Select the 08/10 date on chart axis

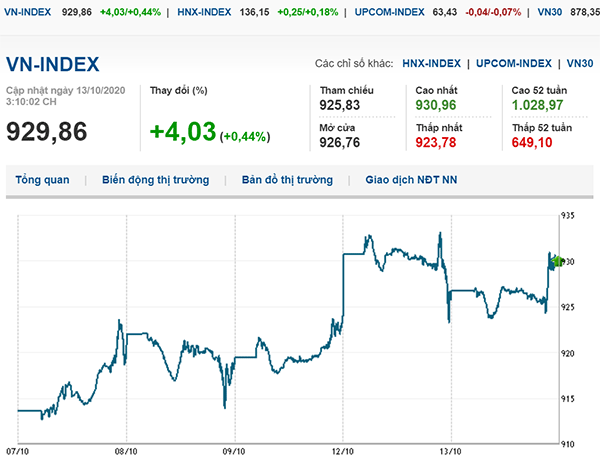tap(126, 450)
